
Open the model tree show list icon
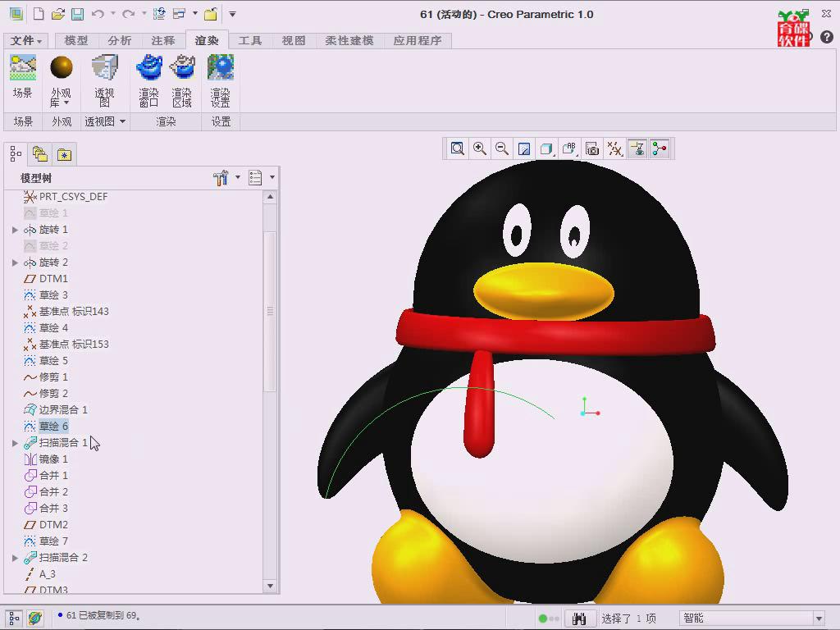click(256, 177)
